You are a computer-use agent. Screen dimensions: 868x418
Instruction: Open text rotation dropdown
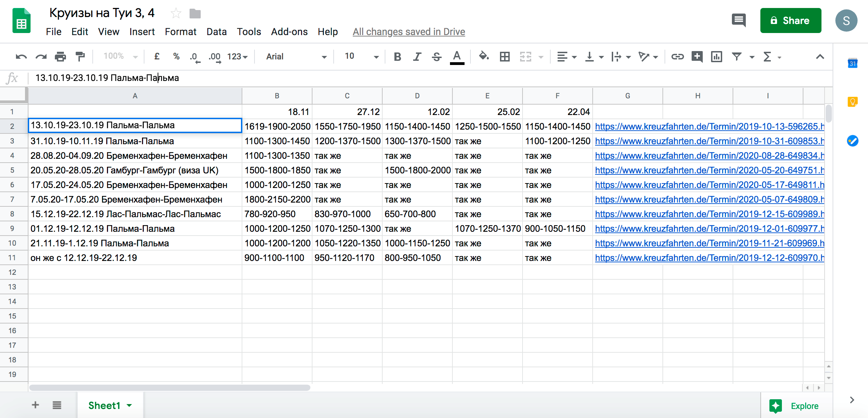(648, 57)
